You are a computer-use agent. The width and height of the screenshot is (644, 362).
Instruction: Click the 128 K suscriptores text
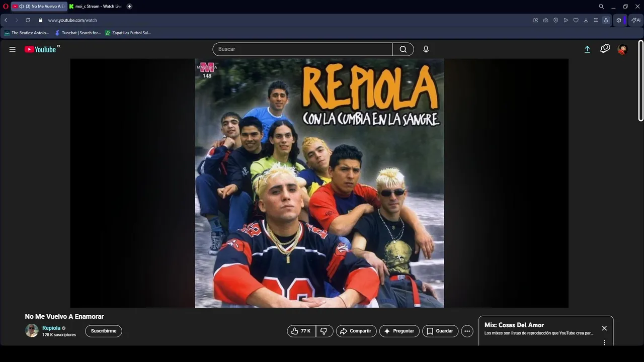coord(59,335)
